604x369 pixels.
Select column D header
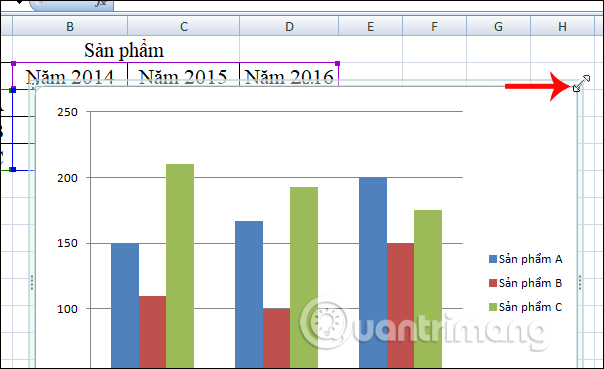coord(289,26)
